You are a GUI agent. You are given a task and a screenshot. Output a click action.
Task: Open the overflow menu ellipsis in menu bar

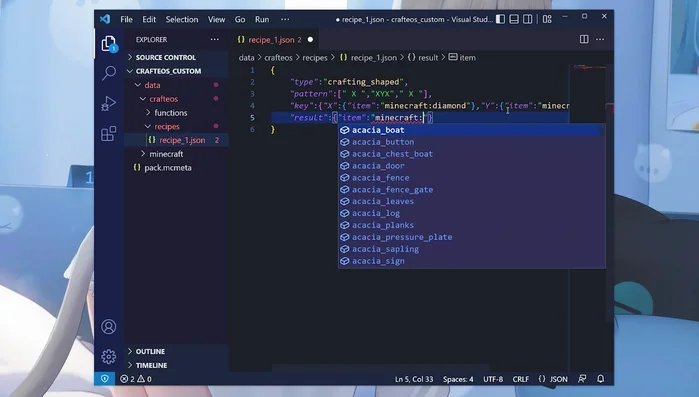(x=285, y=19)
